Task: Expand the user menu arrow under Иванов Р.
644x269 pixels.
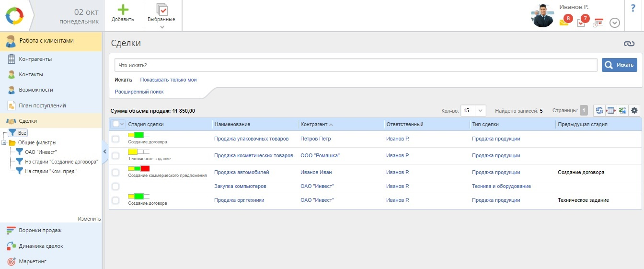Action: [615, 23]
